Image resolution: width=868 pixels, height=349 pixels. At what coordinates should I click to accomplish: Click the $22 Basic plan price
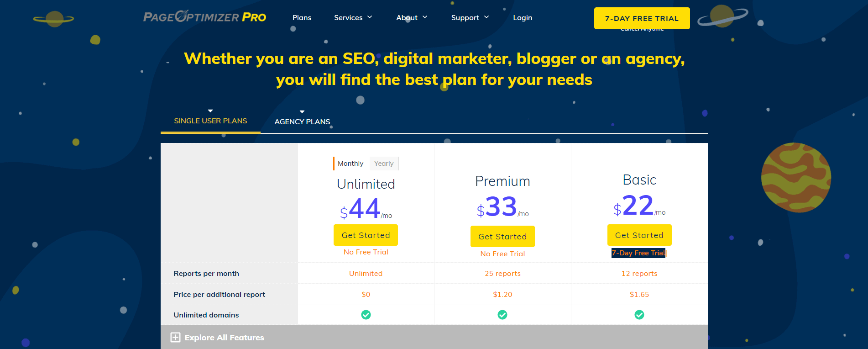tap(639, 206)
